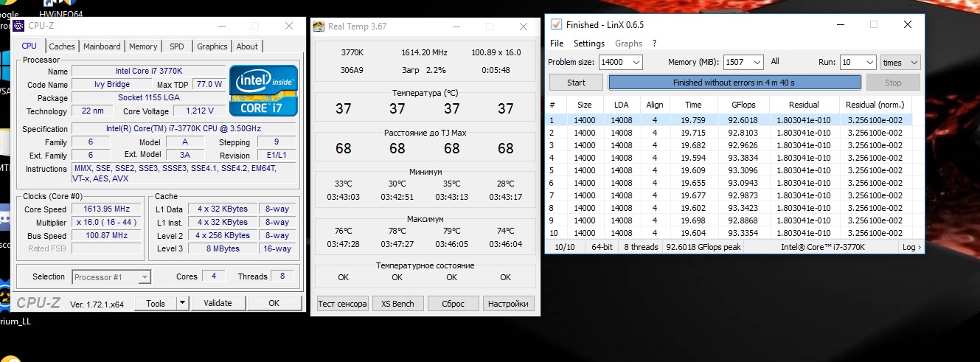Open Настройки in Real Temp
This screenshot has height=362, width=980.
point(508,304)
